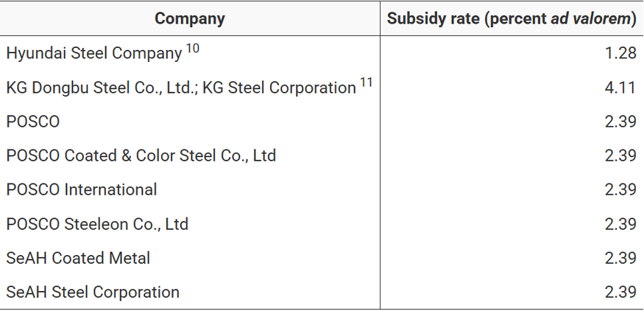Select POSCO Steeleon Co., Ltd cell
The image size is (644, 311).
click(97, 224)
